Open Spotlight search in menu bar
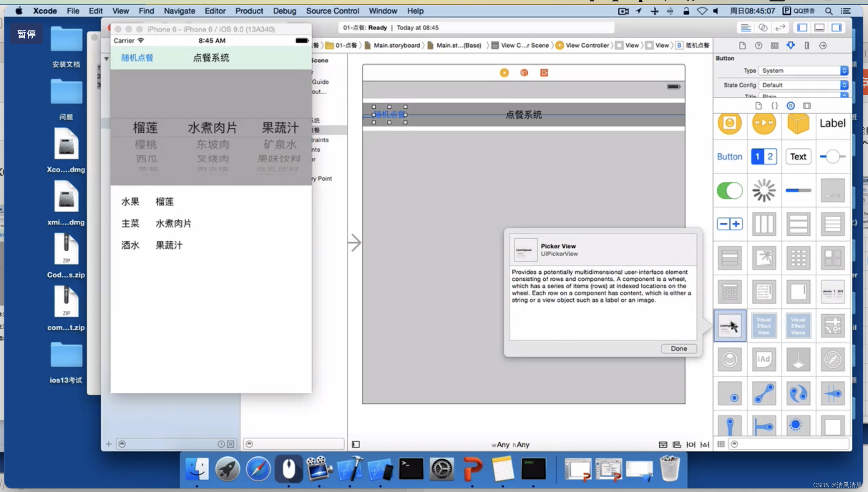Viewport: 868px width, 492px height. pyautogui.click(x=829, y=11)
